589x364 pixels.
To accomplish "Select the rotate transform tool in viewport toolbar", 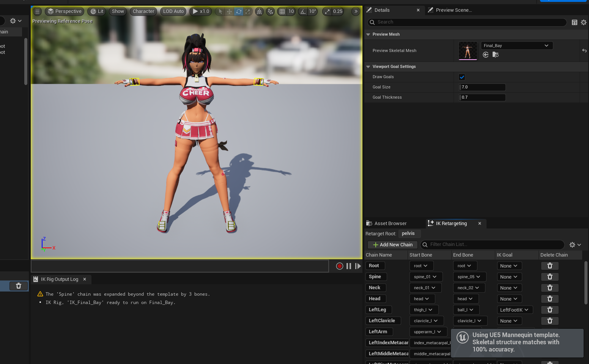I will pos(239,11).
